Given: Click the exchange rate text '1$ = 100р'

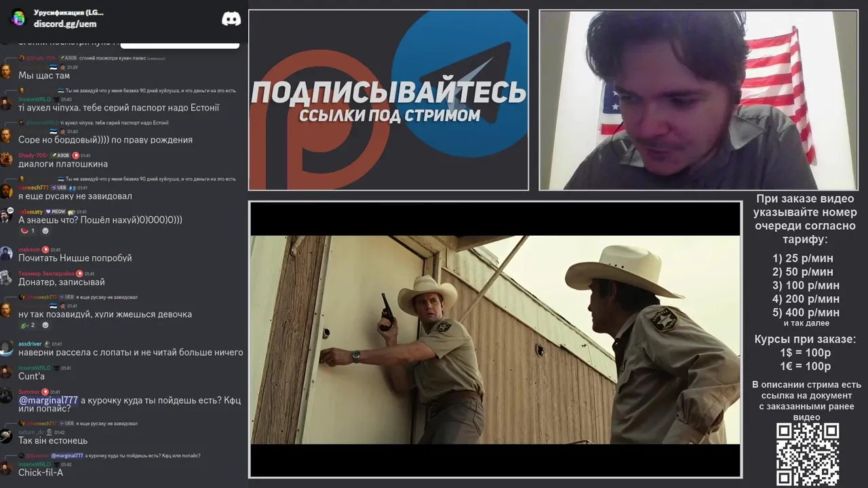Looking at the screenshot, I should coord(806,353).
